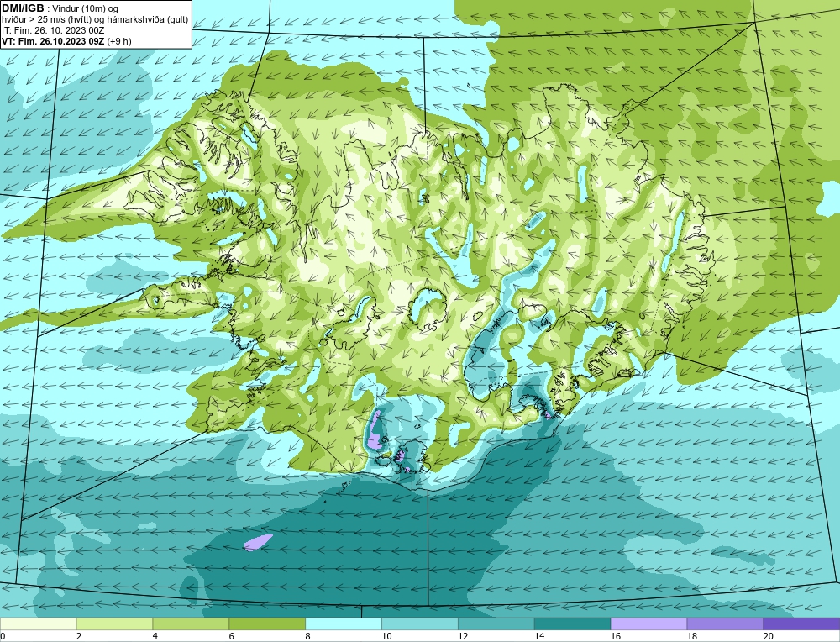Click the 14–16 m/s dark teal swatch
This screenshot has width=840, height=642.
(572, 624)
